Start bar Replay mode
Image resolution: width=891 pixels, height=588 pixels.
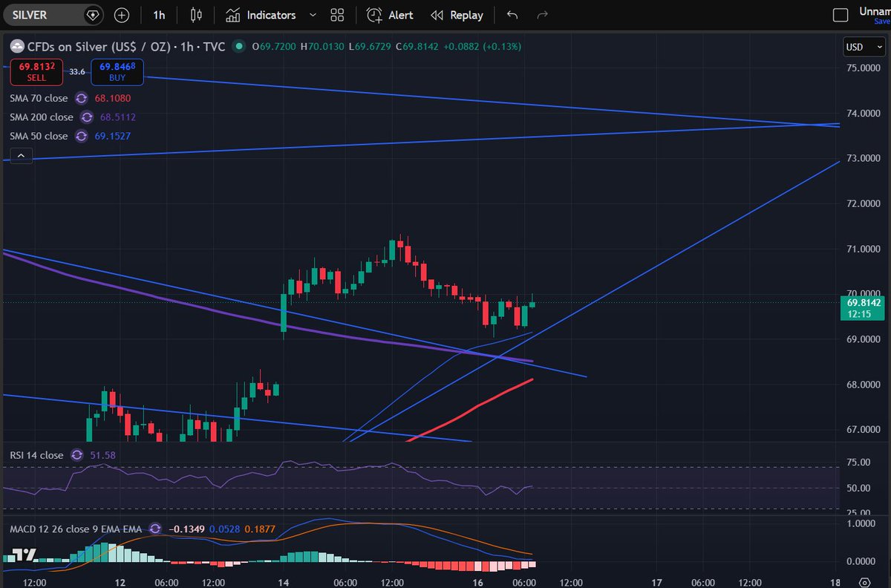tap(457, 15)
